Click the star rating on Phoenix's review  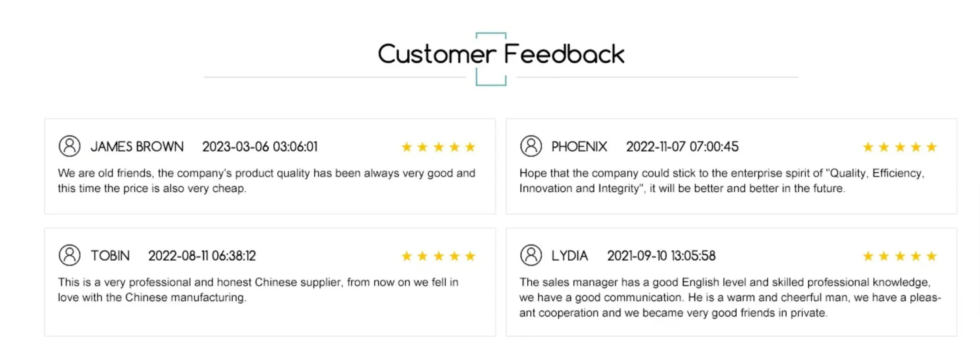(x=900, y=147)
